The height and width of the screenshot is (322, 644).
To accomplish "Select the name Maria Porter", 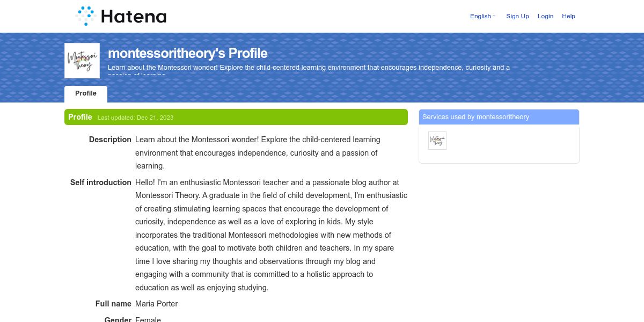I will (156, 304).
